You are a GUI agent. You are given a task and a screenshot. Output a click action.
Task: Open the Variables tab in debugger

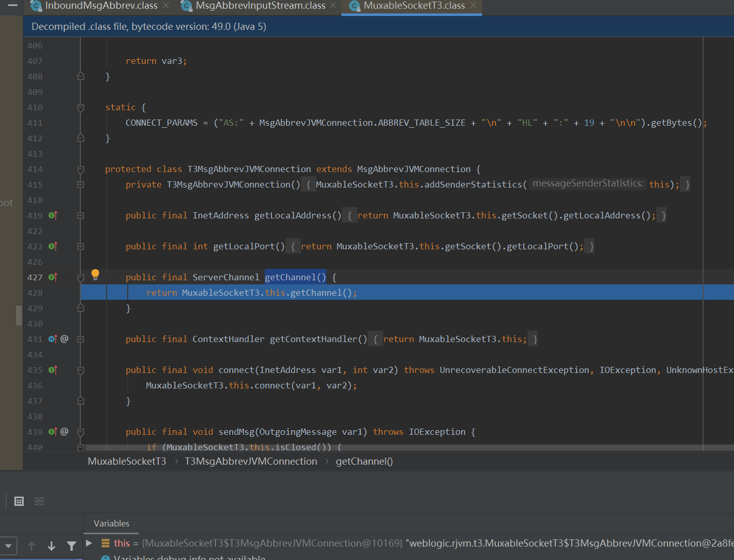tap(111, 523)
